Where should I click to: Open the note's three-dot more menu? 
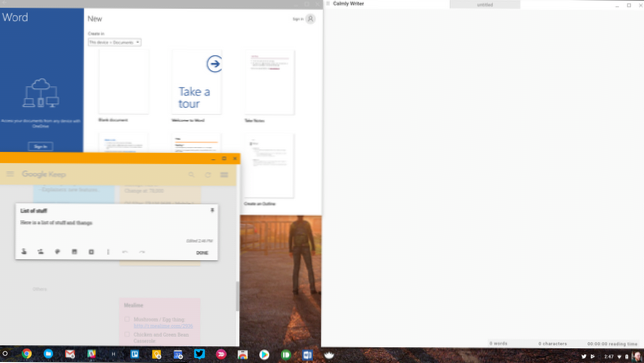(108, 252)
